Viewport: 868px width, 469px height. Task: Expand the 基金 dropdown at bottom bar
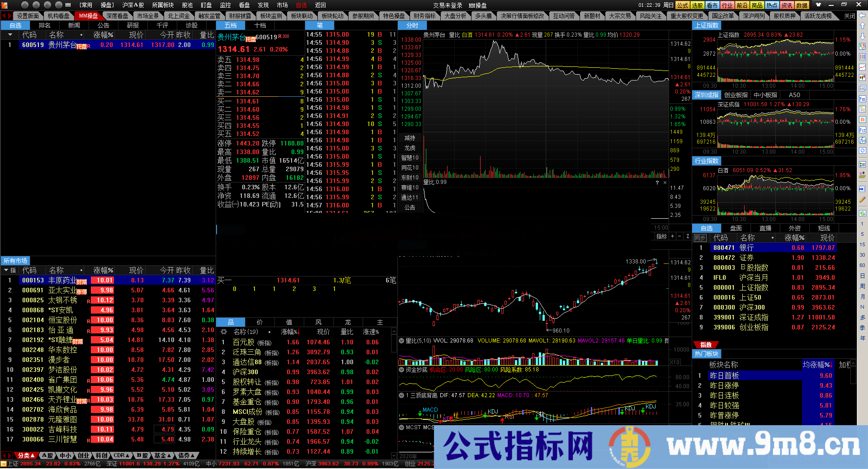coord(163,455)
